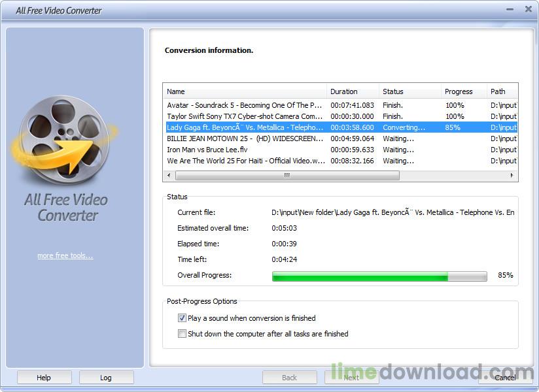The width and height of the screenshot is (539, 392).
Task: Open the more free tools link
Action: pyautogui.click(x=65, y=255)
